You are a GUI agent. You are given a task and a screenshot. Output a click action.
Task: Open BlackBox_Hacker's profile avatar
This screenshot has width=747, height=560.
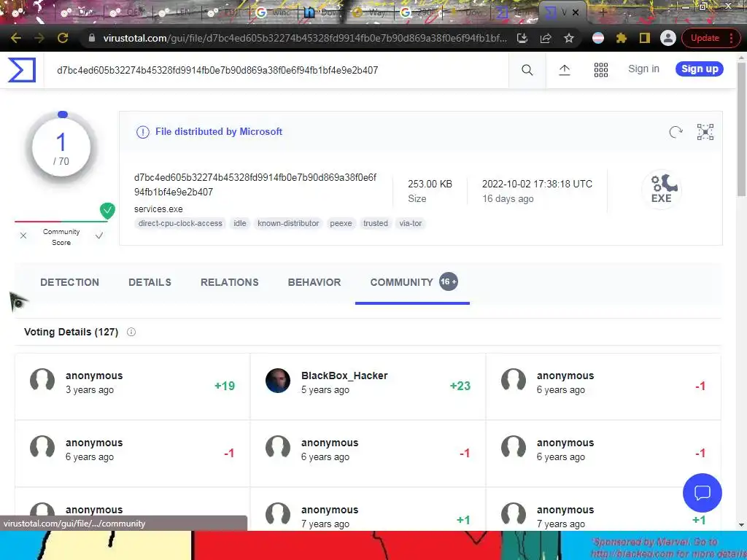coord(278,381)
